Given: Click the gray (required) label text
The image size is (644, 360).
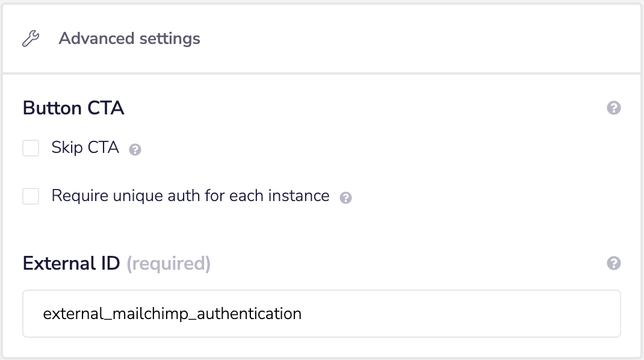Looking at the screenshot, I should (169, 264).
